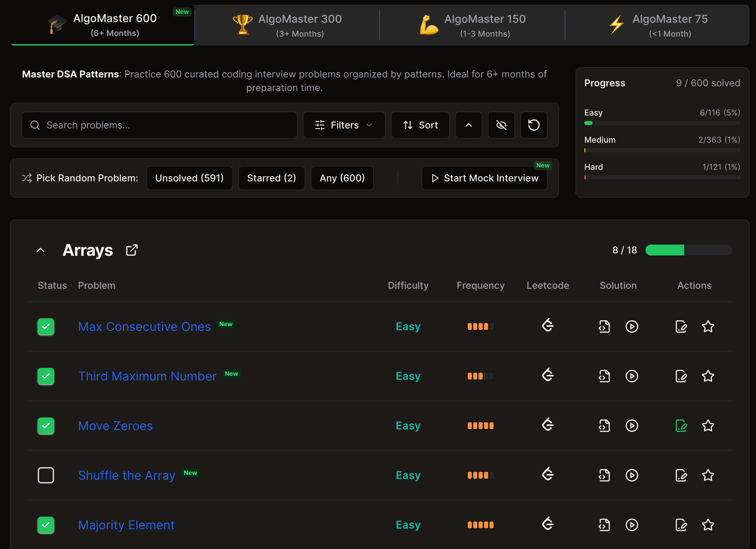This screenshot has height=549, width=756.
Task: Uncheck the Move Zeroes status checkbox
Action: point(46,426)
